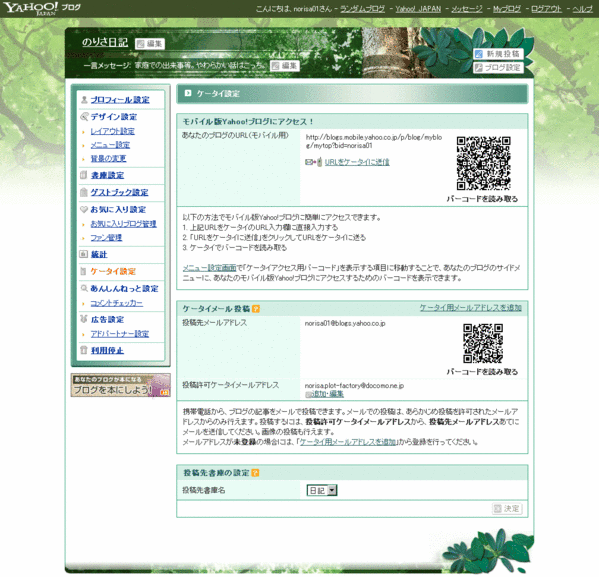The width and height of the screenshot is (599, 577).
Task: Open レイアウト設定 link
Action: [112, 131]
